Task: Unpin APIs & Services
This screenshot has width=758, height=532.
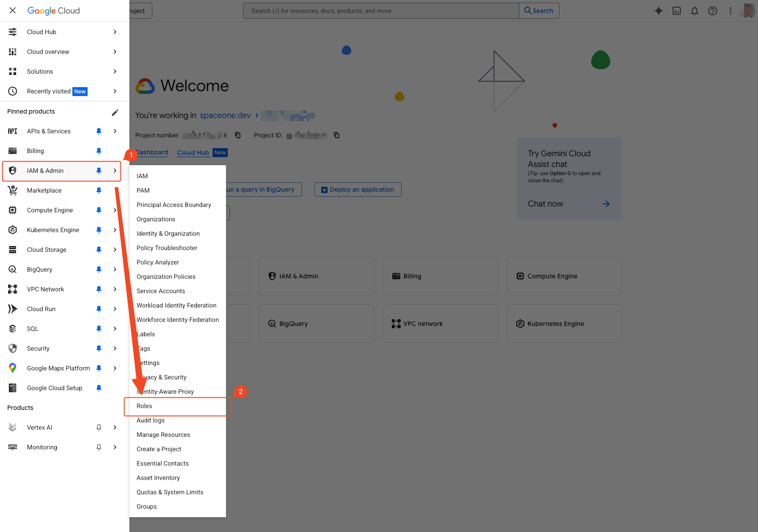Action: (99, 131)
